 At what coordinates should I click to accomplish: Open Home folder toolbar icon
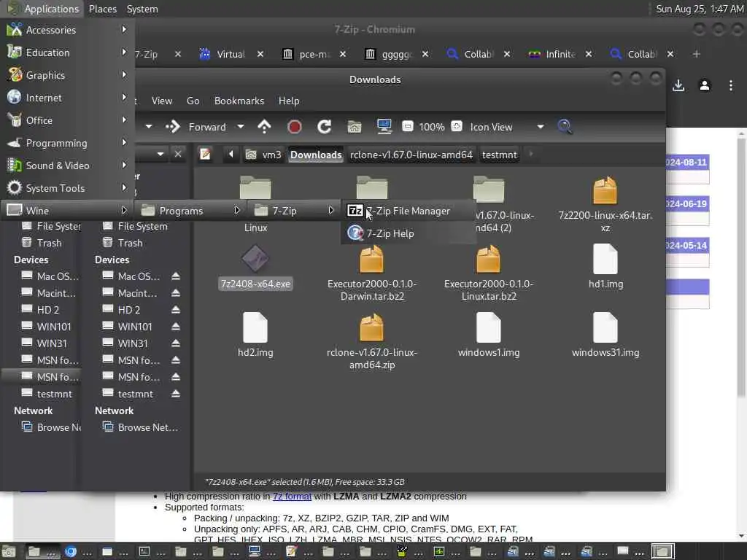pos(355,127)
